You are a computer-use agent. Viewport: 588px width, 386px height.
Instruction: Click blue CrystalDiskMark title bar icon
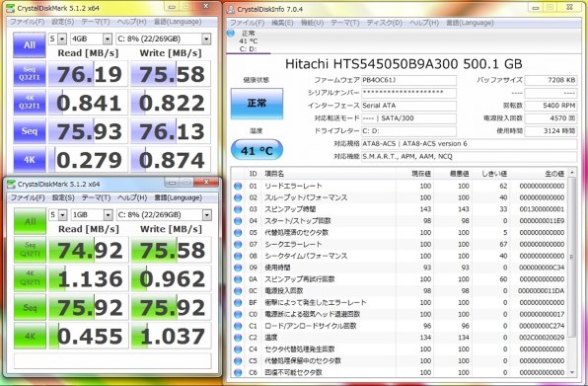coord(10,8)
